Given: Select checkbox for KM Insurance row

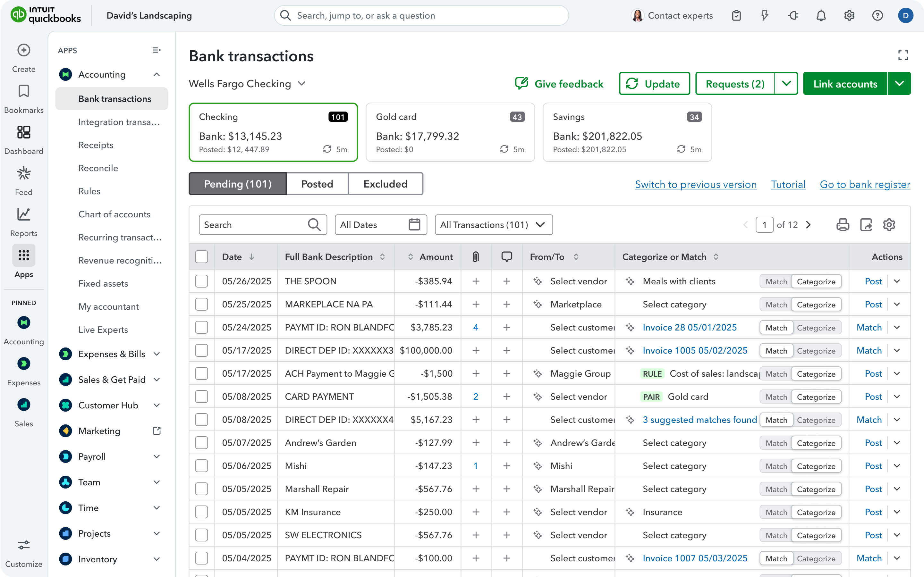Looking at the screenshot, I should [202, 512].
